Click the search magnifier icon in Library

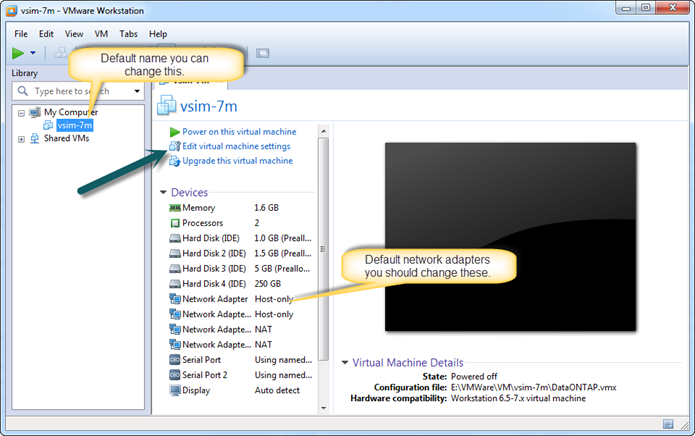[x=23, y=91]
